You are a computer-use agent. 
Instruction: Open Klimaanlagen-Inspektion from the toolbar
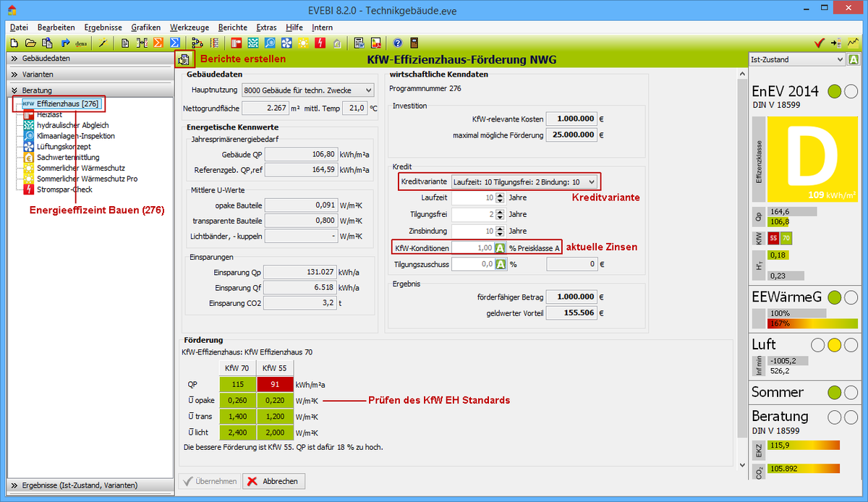(269, 43)
